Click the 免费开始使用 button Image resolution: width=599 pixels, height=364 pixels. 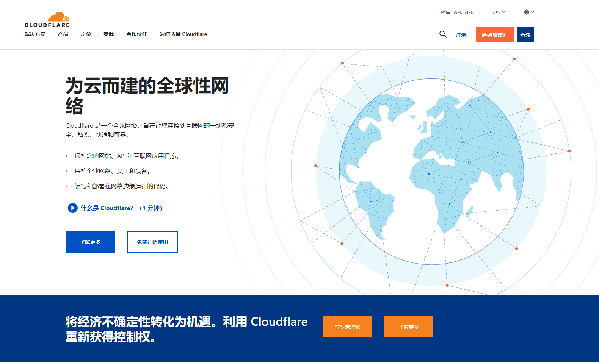coord(152,242)
